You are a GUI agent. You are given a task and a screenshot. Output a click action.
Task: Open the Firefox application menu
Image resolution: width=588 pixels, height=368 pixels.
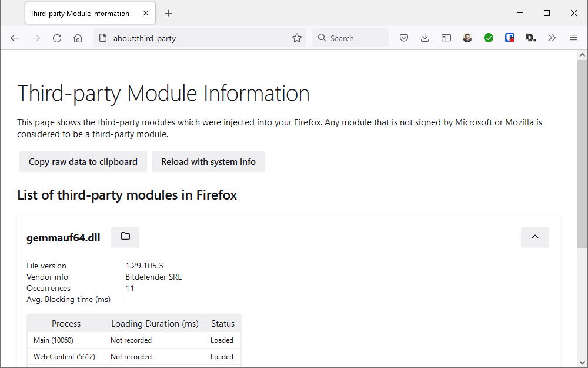tap(573, 38)
